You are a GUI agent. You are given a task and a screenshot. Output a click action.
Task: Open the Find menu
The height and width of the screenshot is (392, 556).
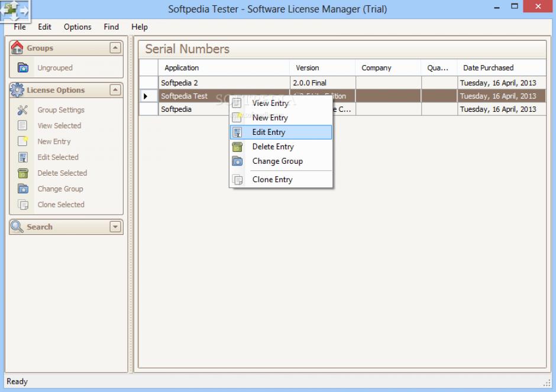click(111, 27)
